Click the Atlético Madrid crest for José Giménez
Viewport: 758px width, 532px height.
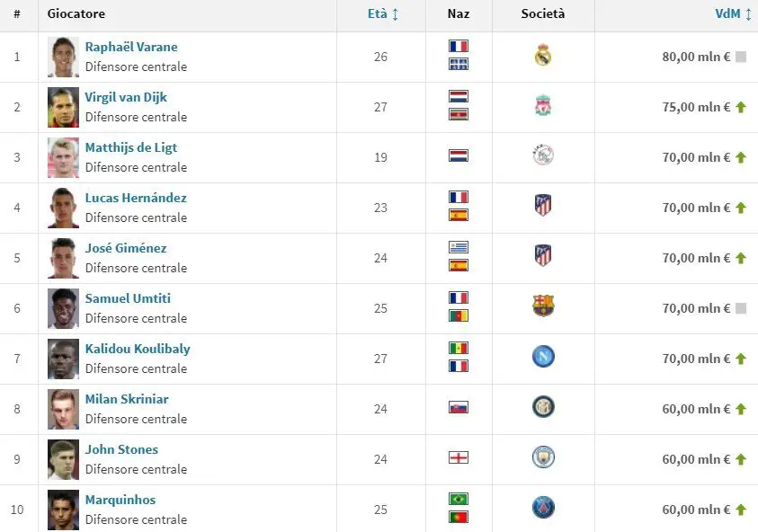click(543, 255)
